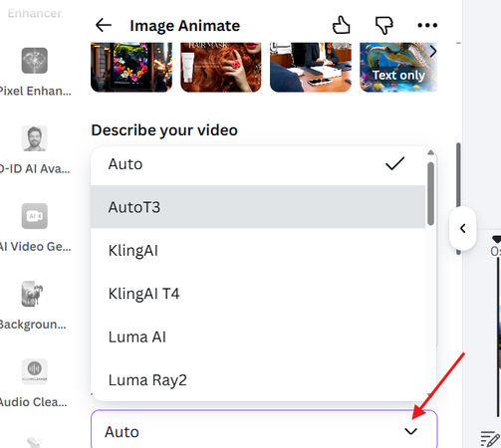Image resolution: width=501 pixels, height=448 pixels.
Task: Open the Pixel Enhancer app
Action: [x=35, y=72]
